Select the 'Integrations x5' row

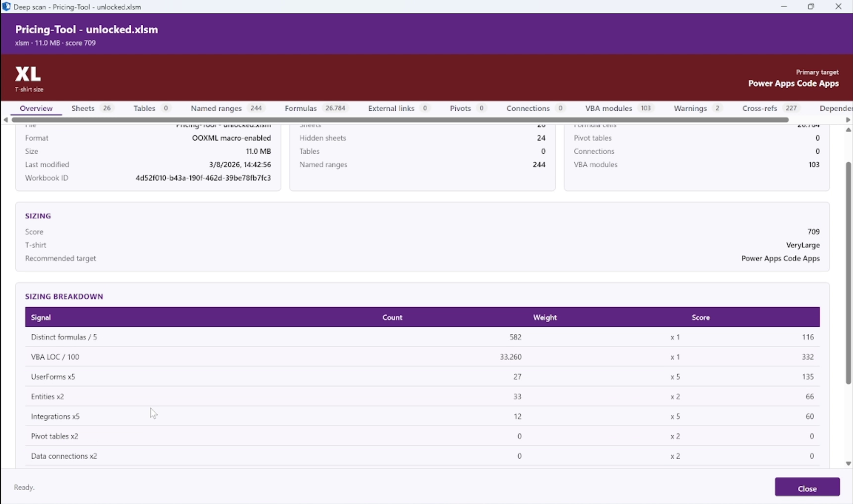tap(423, 416)
